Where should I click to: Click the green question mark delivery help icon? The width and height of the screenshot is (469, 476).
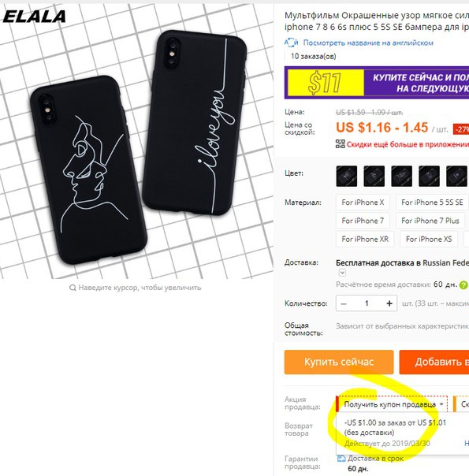(463, 285)
